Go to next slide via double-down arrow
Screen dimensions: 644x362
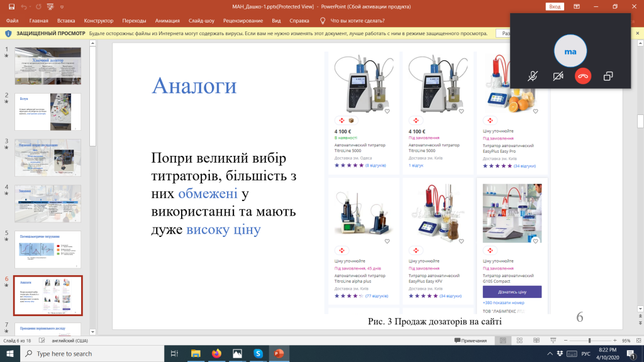coord(640,323)
